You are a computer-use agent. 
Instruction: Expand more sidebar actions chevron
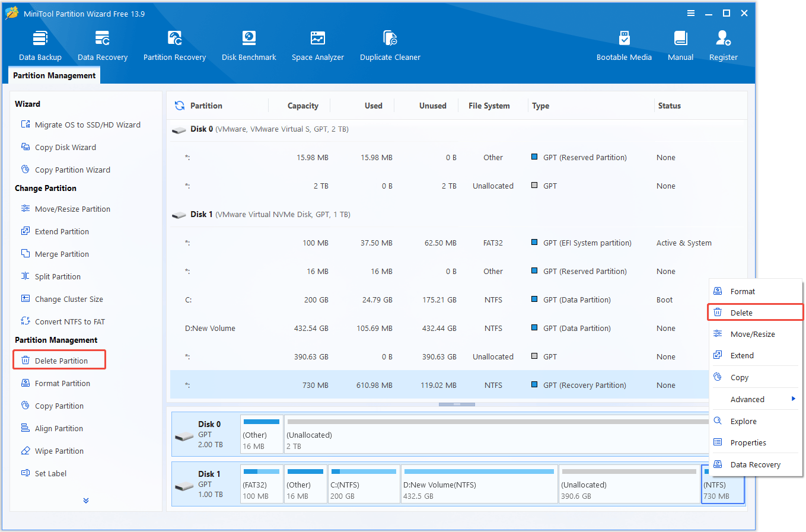(x=86, y=501)
